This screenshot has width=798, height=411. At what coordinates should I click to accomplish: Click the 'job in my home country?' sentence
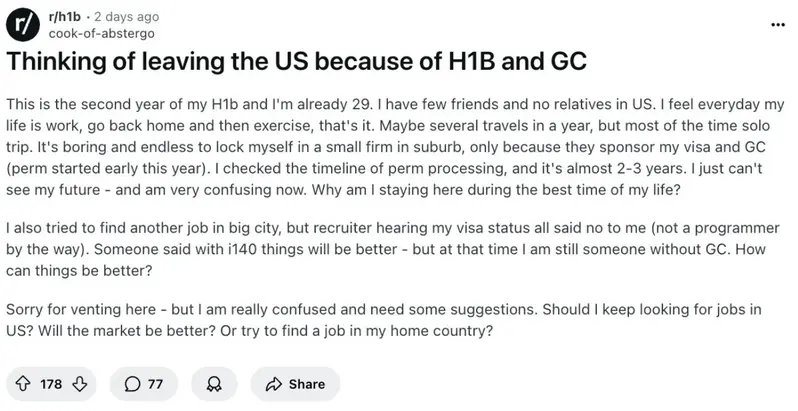tap(412, 327)
